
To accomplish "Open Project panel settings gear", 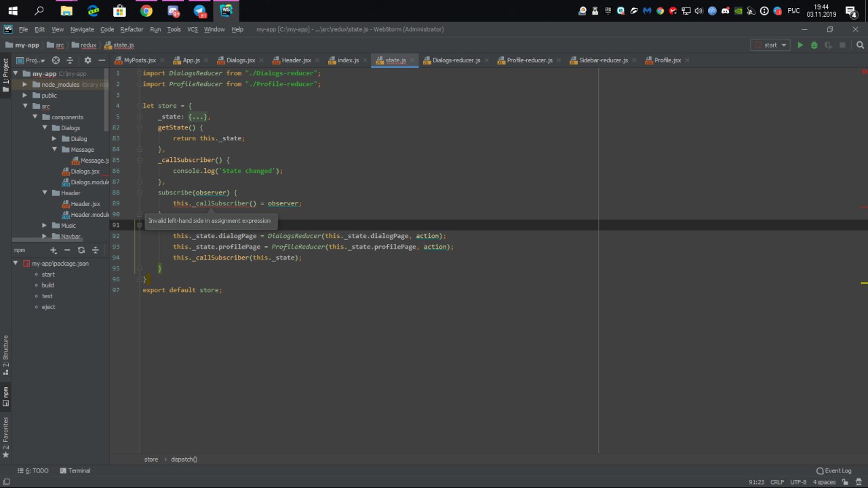I will click(x=87, y=60).
